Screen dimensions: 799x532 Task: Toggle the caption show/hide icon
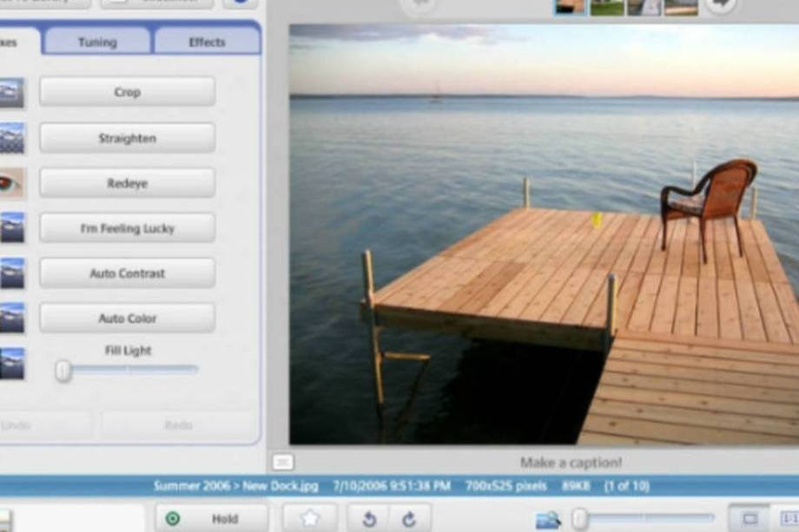coord(283,463)
